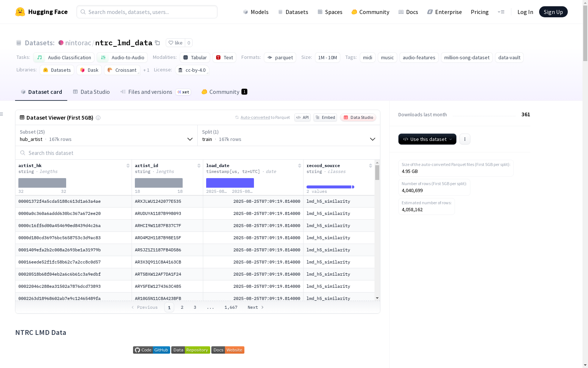Open the more navigation menu icon
Viewport: 588px width, 368px height.
point(501,12)
